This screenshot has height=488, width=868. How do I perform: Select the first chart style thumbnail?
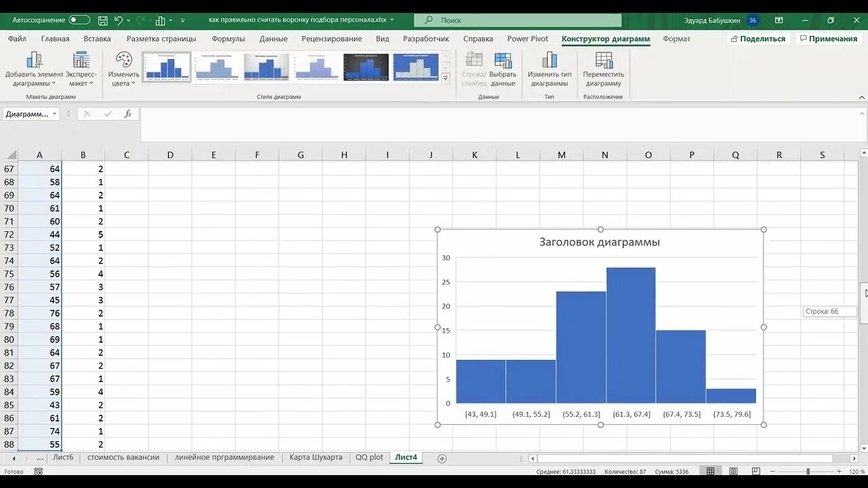tap(166, 67)
